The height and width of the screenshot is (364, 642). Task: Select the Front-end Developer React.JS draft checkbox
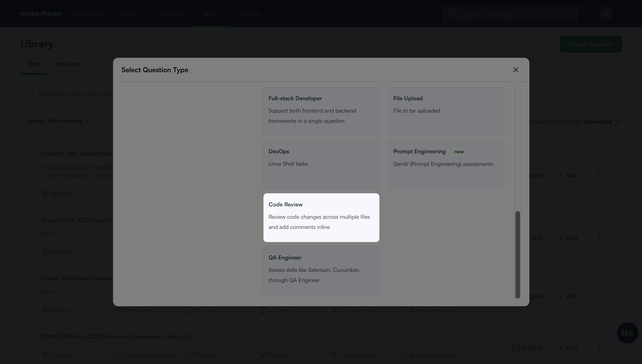[33, 337]
